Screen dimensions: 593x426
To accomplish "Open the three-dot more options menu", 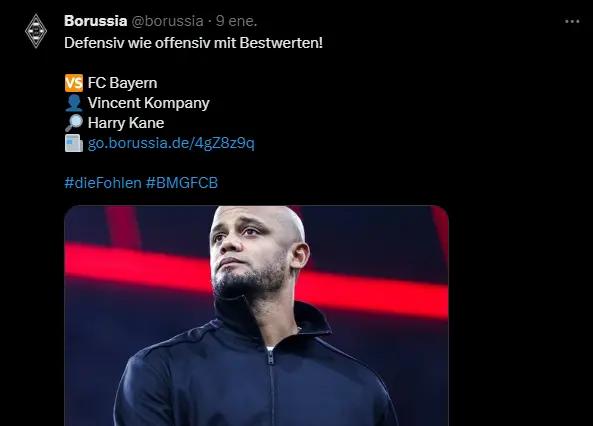I will tap(572, 22).
